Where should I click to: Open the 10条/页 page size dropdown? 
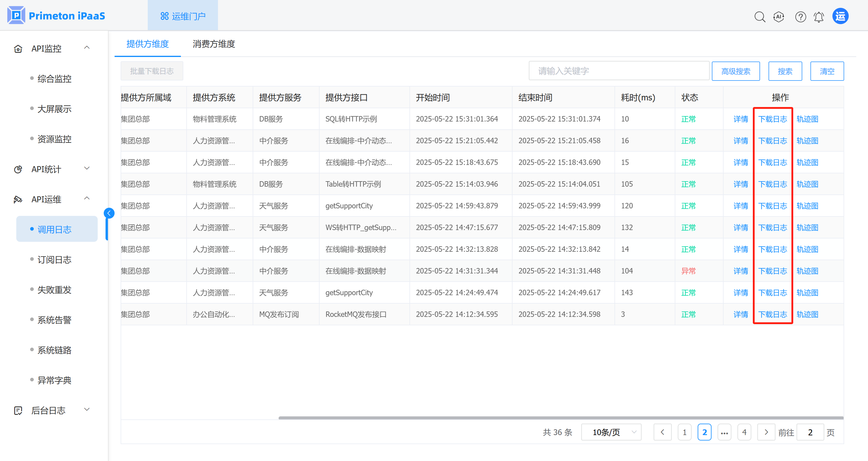[x=611, y=432]
